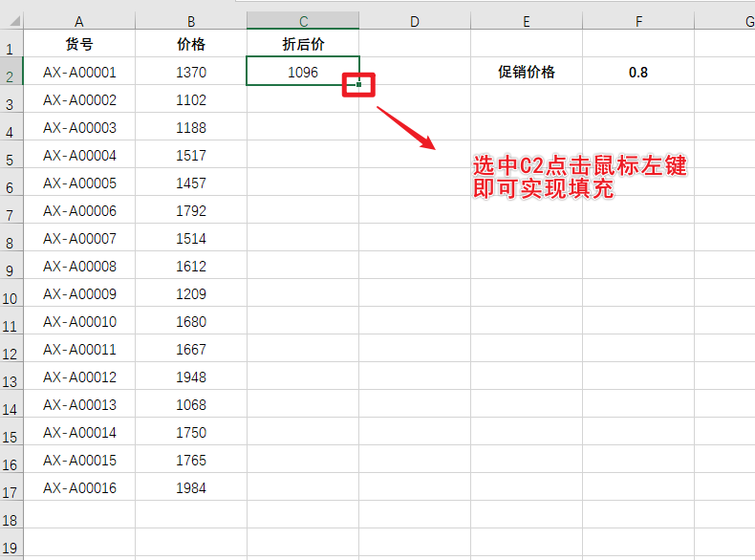
Task: Select row 18 header
Action: coord(11,515)
